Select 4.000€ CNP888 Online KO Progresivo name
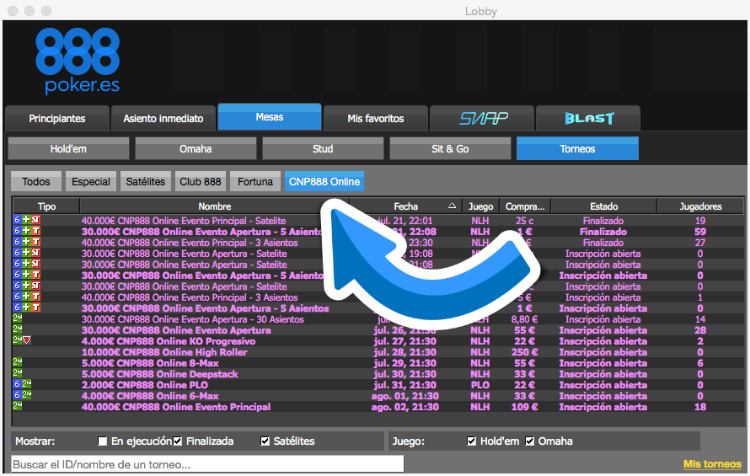750x476 pixels. [x=168, y=341]
